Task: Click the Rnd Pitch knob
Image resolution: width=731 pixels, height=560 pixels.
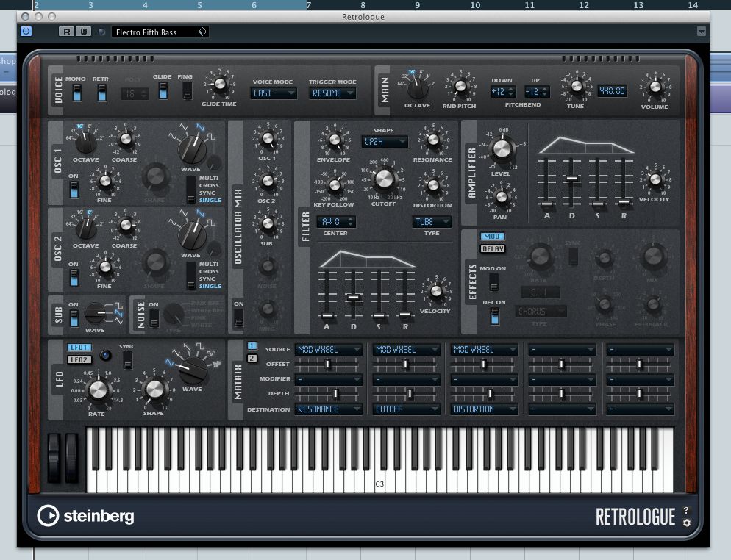Action: click(460, 86)
